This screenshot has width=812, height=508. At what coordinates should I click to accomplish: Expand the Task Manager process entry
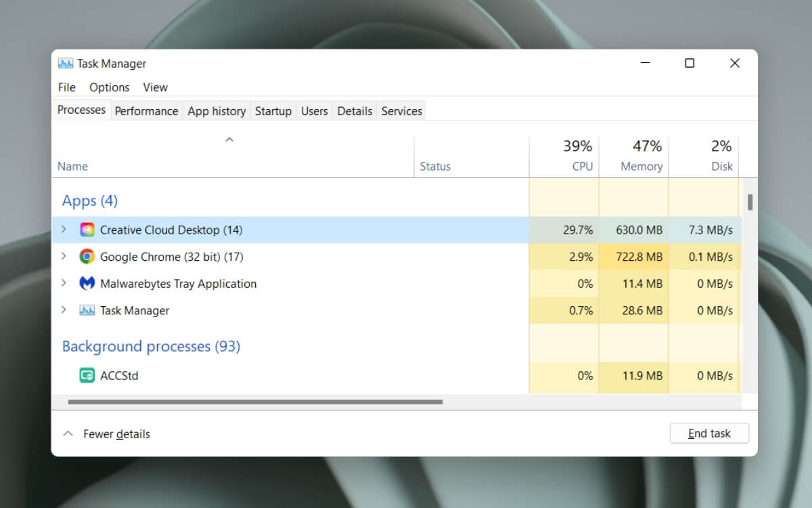pos(64,310)
